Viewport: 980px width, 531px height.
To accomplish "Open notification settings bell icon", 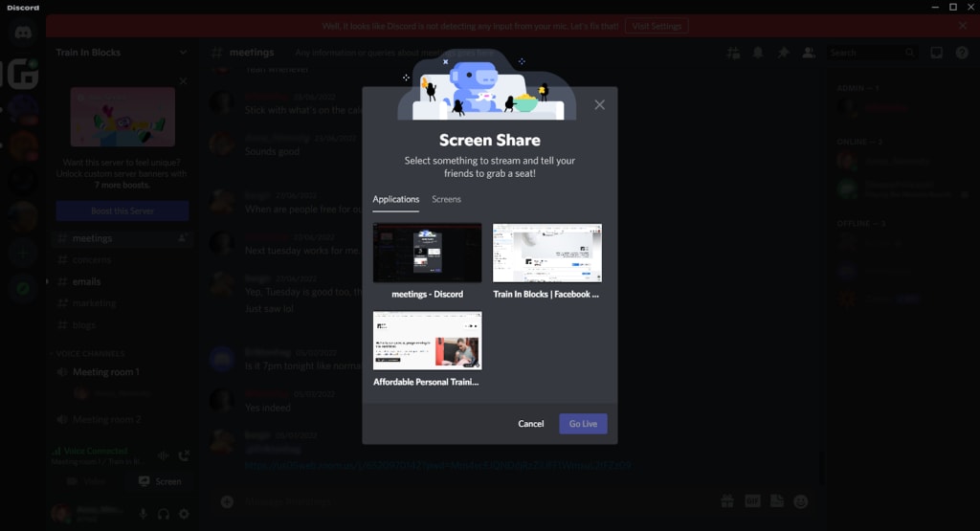I will (758, 54).
